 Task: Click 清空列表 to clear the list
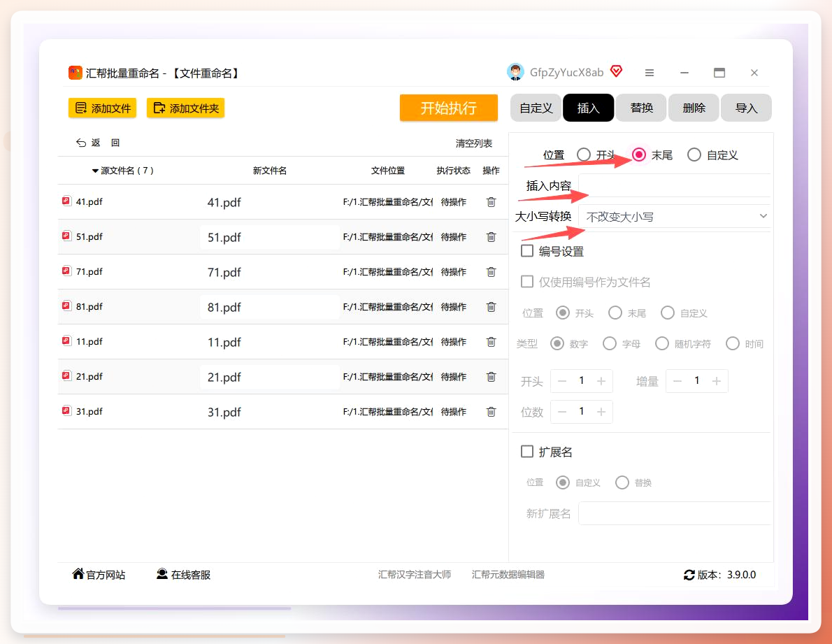pos(474,143)
